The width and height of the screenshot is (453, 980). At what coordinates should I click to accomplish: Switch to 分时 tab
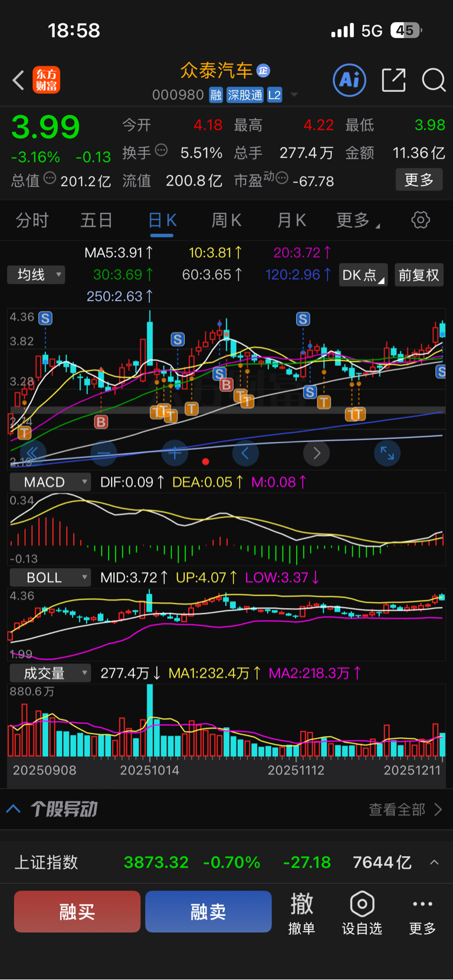point(32,220)
